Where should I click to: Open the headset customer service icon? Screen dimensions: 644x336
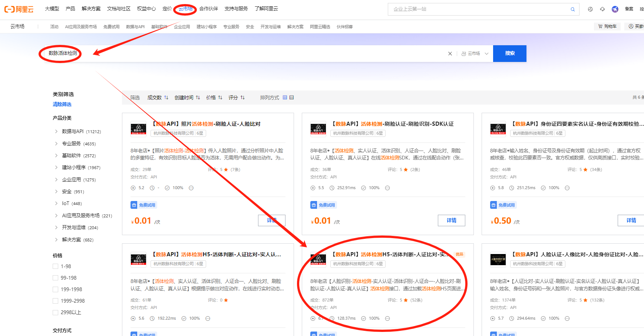pyautogui.click(x=602, y=9)
